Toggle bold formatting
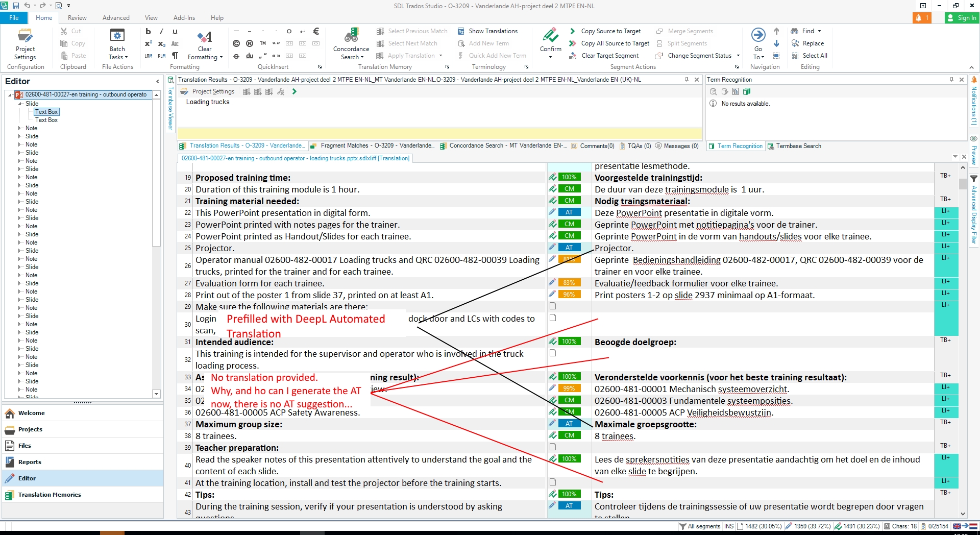The height and width of the screenshot is (535, 980). (148, 31)
